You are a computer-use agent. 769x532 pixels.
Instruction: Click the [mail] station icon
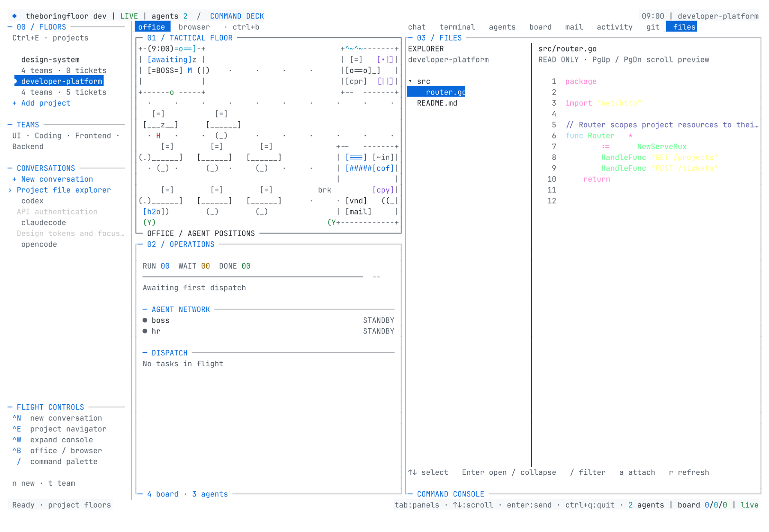click(x=358, y=212)
